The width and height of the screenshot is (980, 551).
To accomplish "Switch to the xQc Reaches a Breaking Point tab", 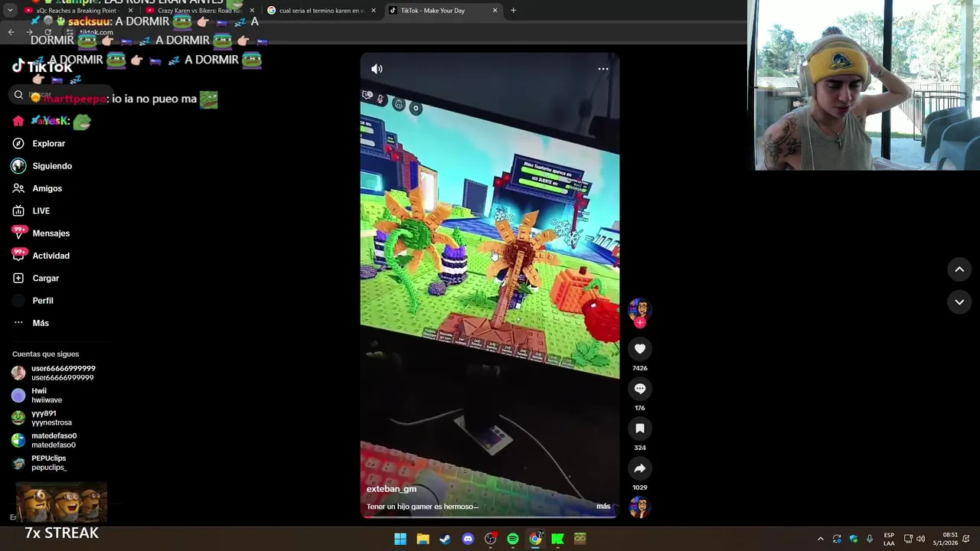I will [x=75, y=11].
